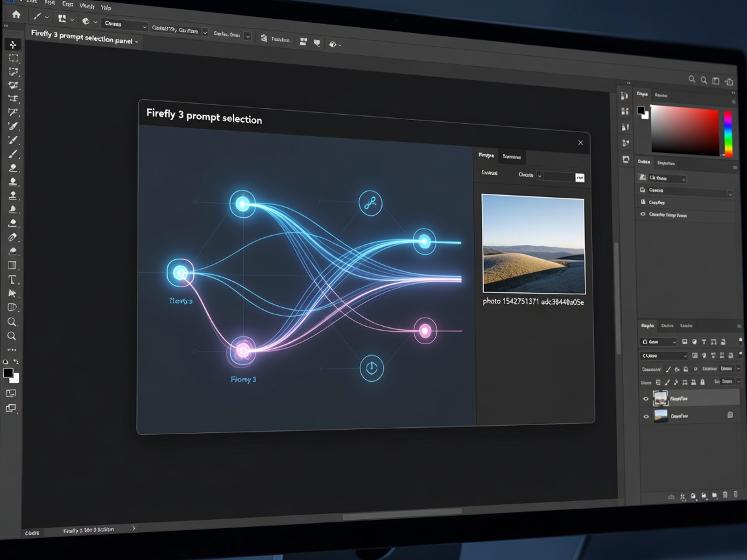Switch to the tab next to Properties

[665, 163]
